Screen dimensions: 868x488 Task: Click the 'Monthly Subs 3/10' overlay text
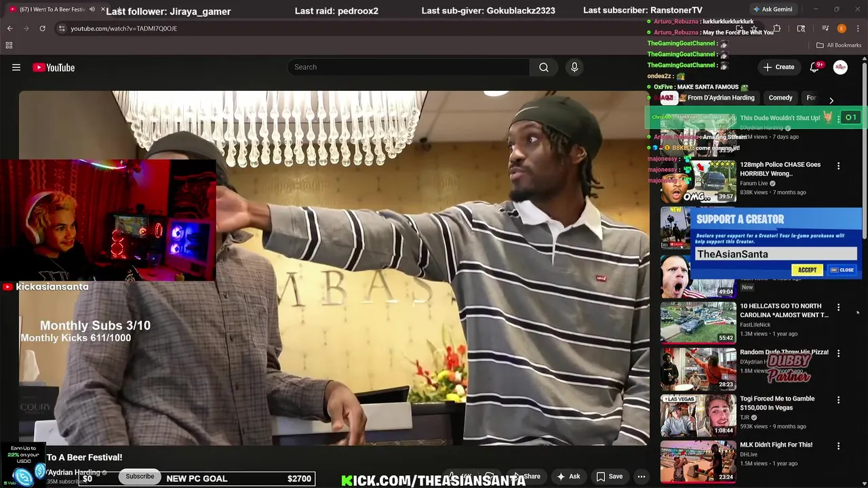pos(95,325)
